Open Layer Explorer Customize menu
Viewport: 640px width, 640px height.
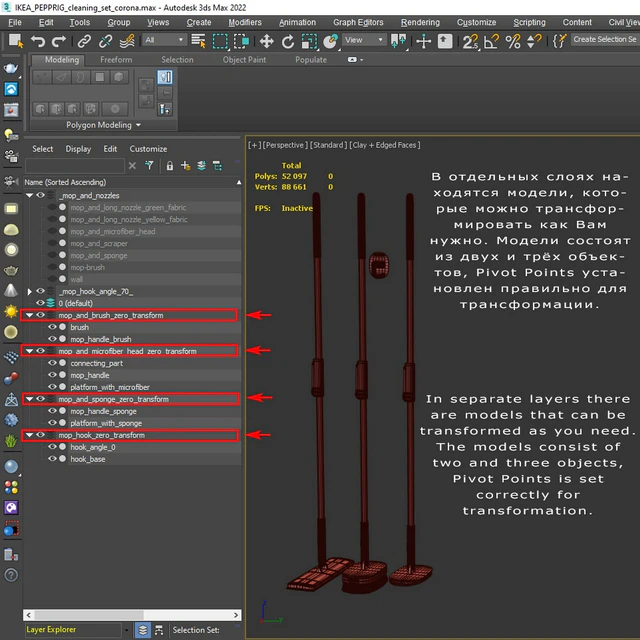coord(148,149)
